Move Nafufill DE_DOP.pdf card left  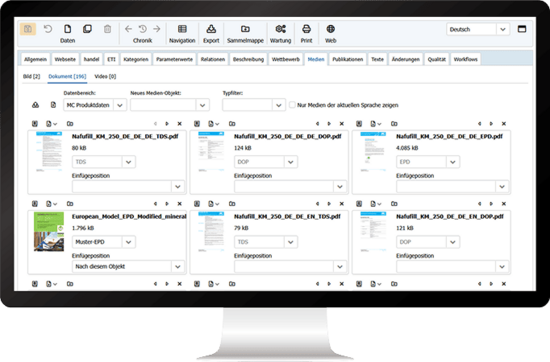pos(317,124)
